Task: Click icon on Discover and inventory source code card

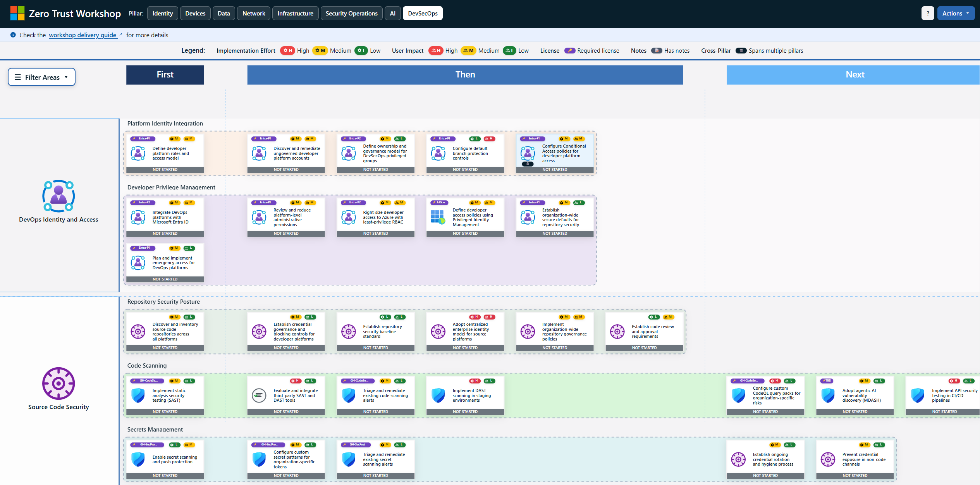Action: (138, 332)
